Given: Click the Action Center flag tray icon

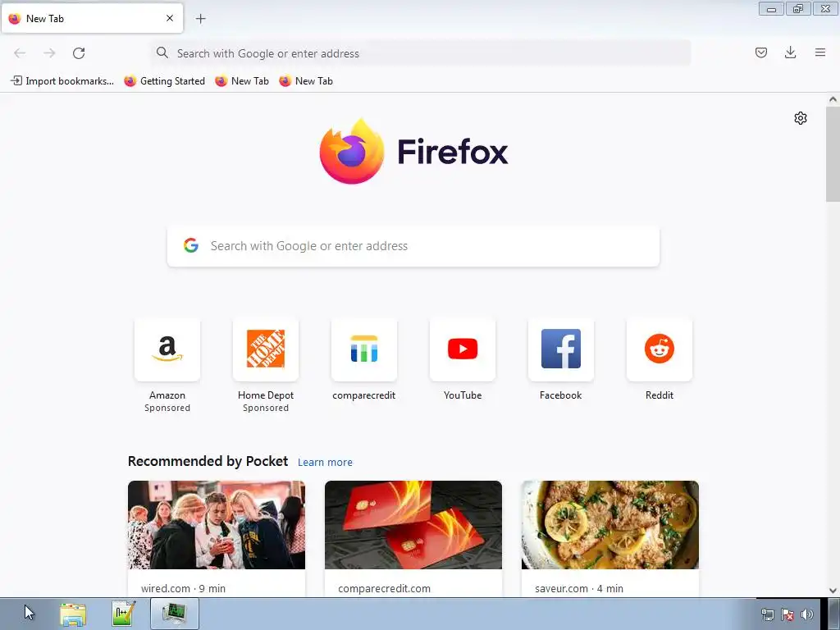Looking at the screenshot, I should point(787,614).
